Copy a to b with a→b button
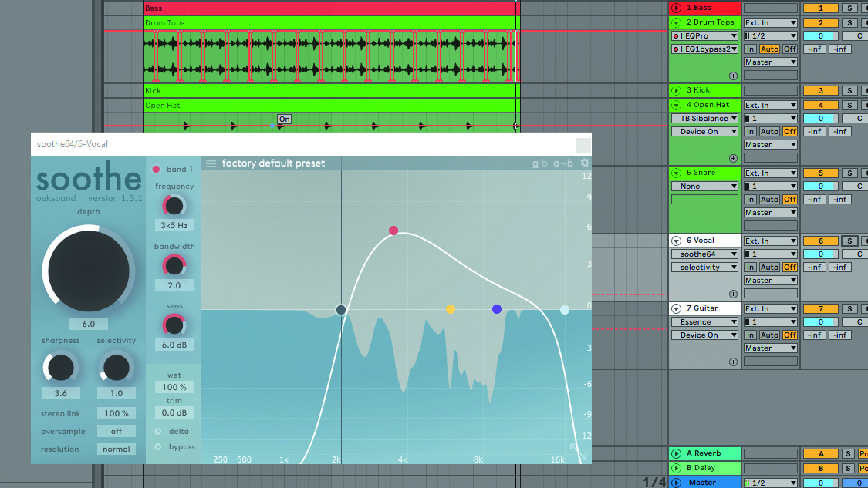The height and width of the screenshot is (488, 868). [563, 163]
